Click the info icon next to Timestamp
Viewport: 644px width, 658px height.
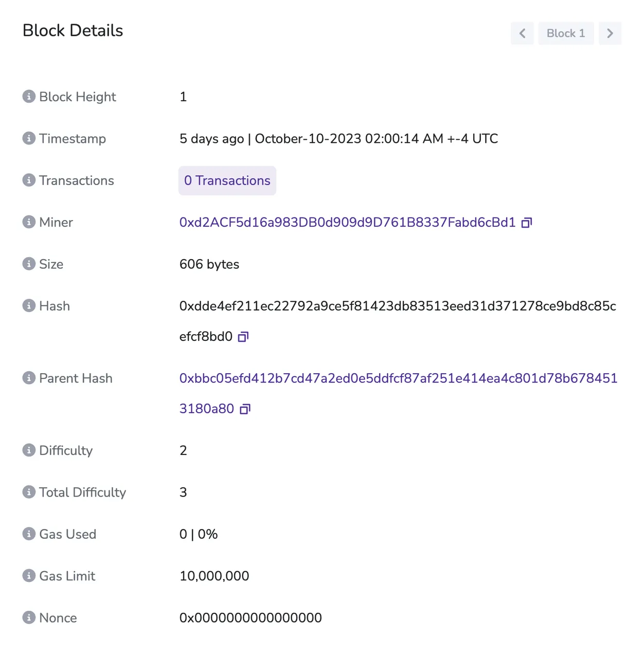pos(29,138)
